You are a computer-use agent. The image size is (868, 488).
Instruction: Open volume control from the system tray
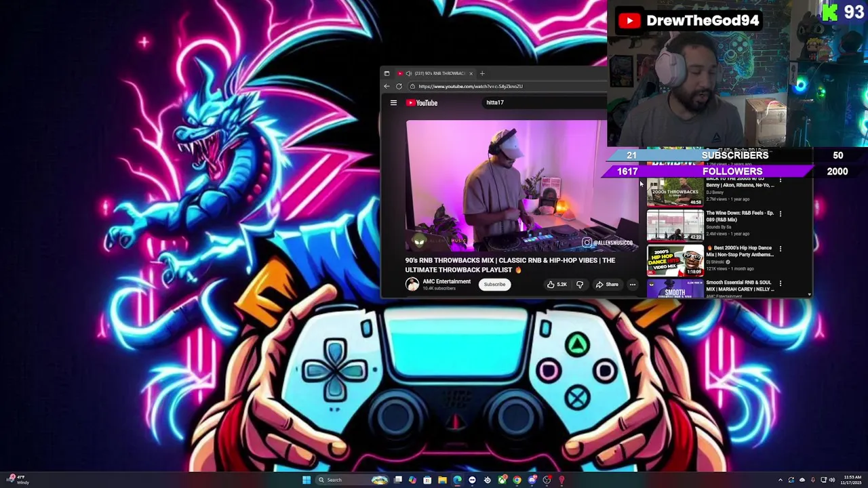[832, 480]
